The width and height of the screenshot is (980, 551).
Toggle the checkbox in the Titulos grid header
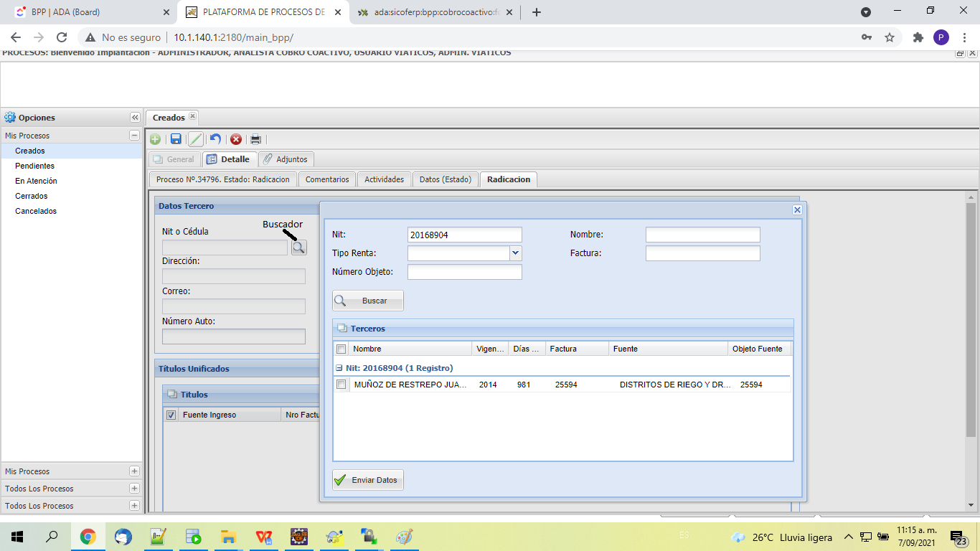click(171, 415)
